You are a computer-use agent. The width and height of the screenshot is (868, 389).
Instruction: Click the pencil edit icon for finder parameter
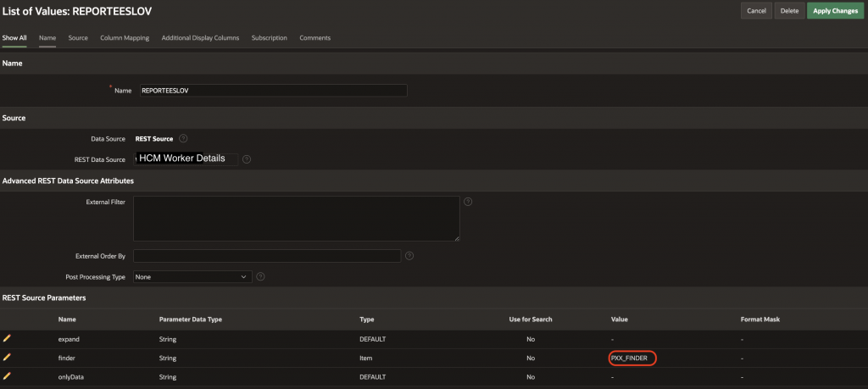[x=8, y=357]
